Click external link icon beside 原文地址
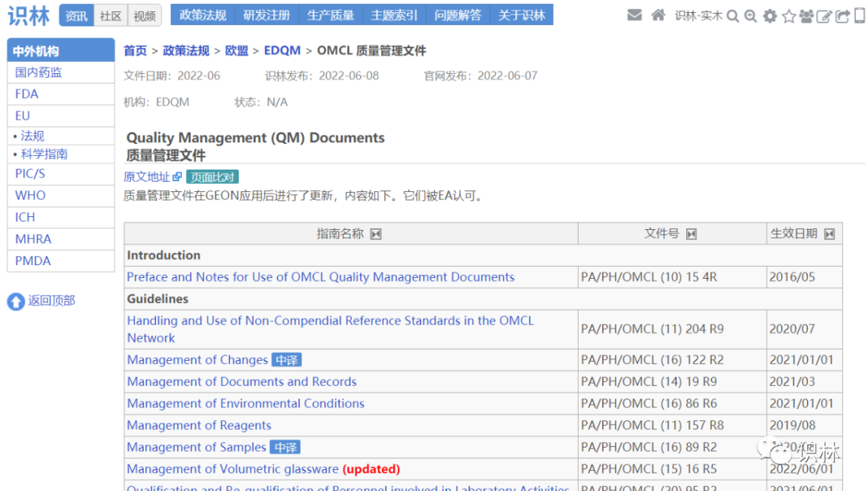 [x=177, y=177]
